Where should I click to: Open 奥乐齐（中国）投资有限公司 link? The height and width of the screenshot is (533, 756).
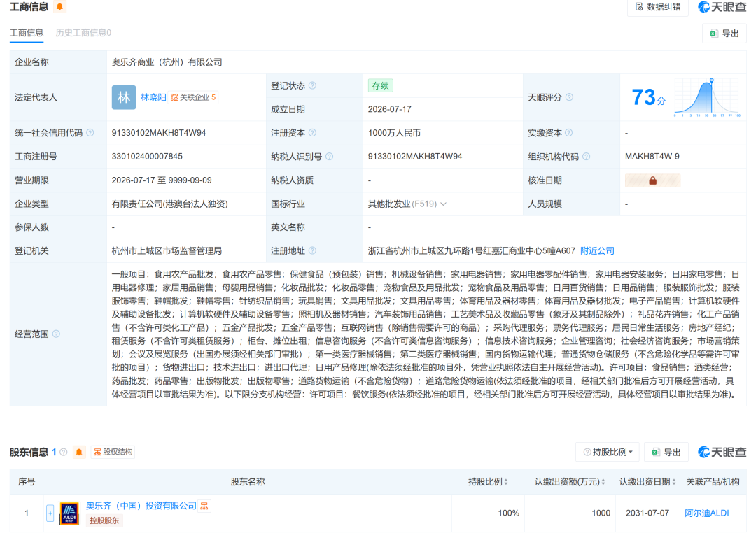(141, 506)
